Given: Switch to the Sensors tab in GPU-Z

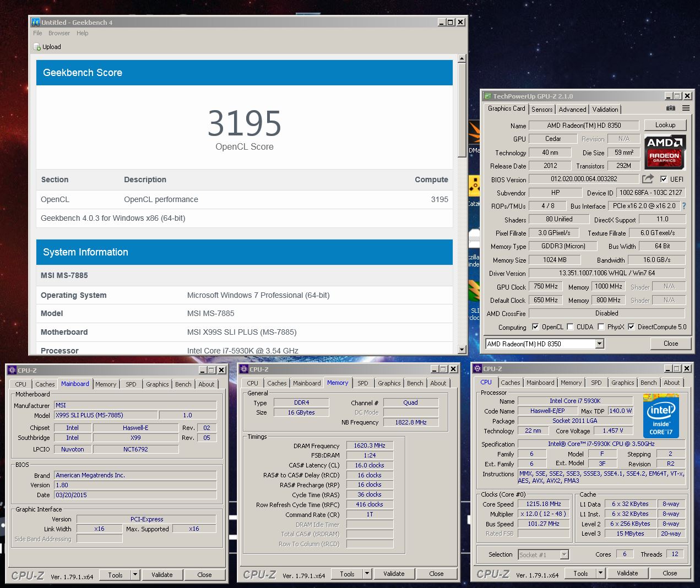Looking at the screenshot, I should click(542, 110).
